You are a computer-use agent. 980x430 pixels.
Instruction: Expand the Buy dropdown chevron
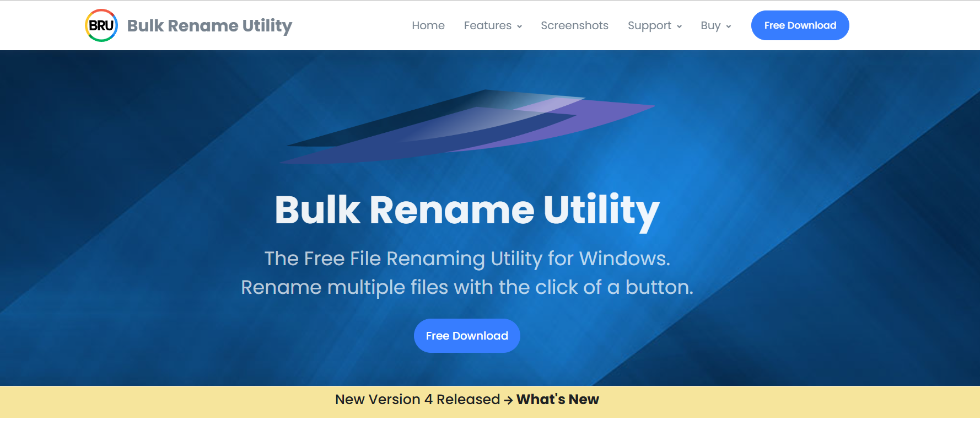point(728,26)
